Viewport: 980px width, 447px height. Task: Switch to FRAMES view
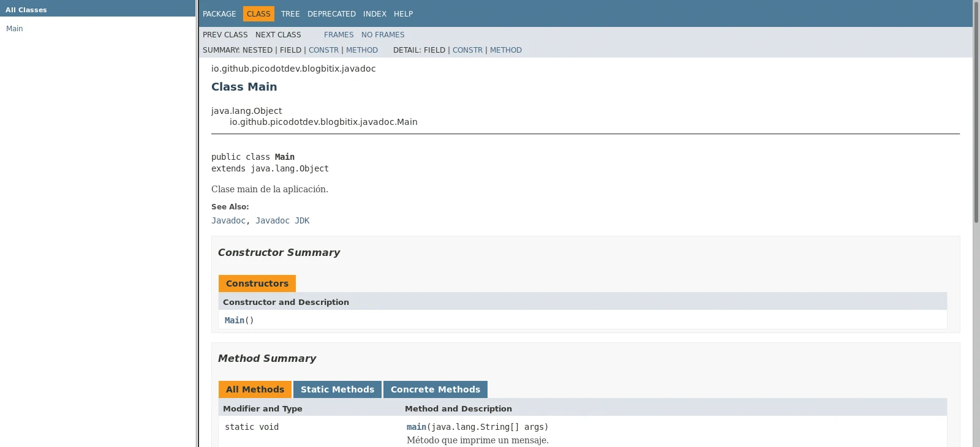[x=339, y=35]
